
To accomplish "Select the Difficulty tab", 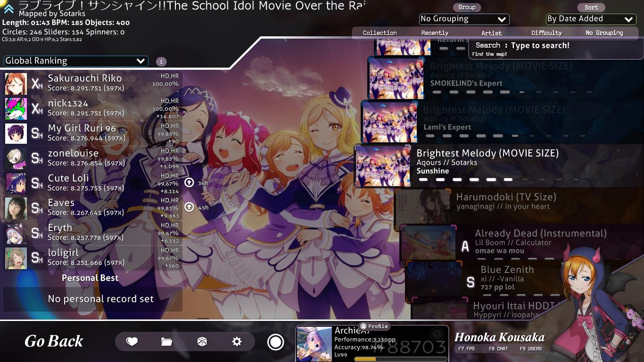I will [x=546, y=33].
